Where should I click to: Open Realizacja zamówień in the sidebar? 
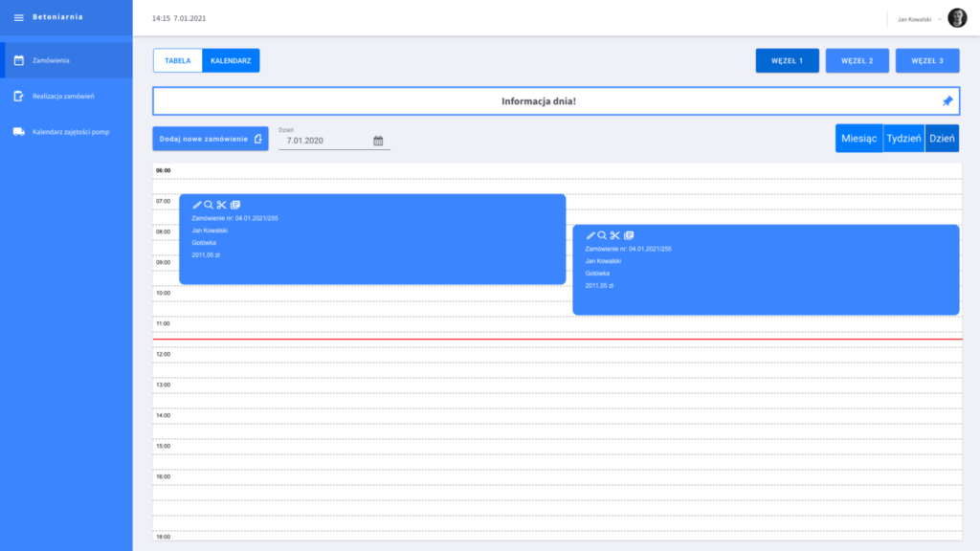point(63,96)
